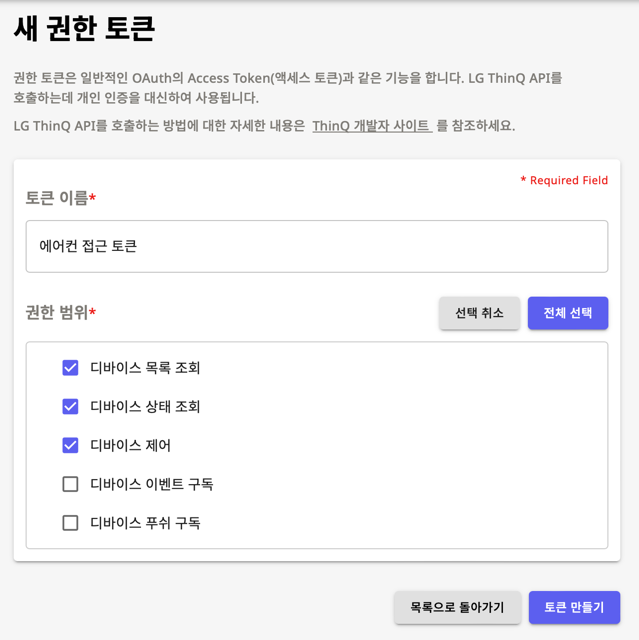Focus the 토큰 이름 input field
639x640 pixels.
point(316,246)
